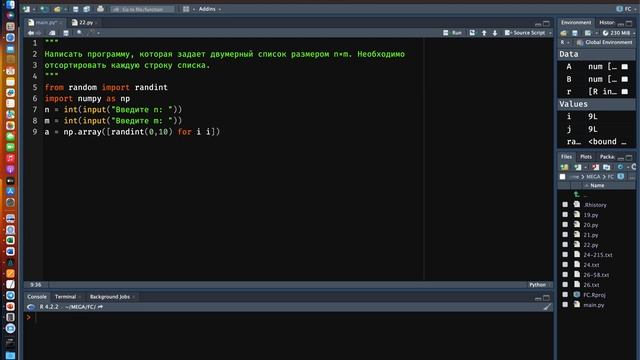This screenshot has width=640, height=360.
Task: Switch to the Background Jobs tab
Action: [x=111, y=297]
